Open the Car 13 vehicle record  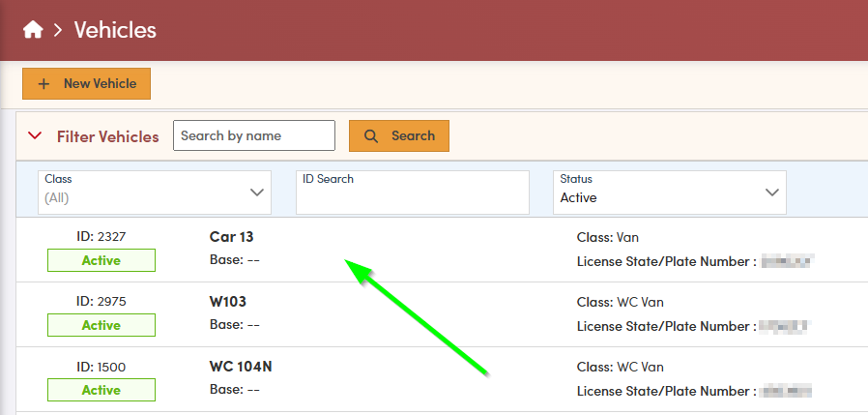[x=231, y=237]
